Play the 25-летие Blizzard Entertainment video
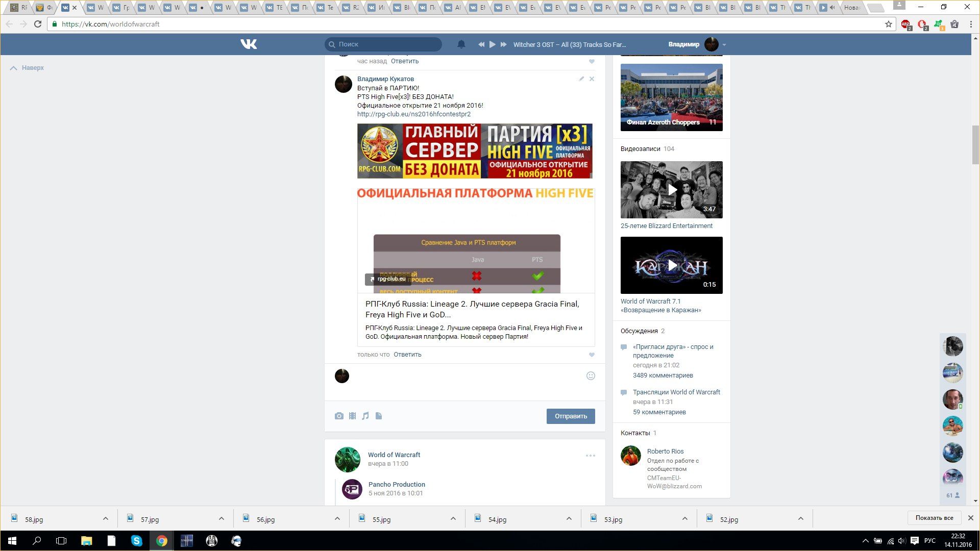980x551 pixels. (x=672, y=190)
